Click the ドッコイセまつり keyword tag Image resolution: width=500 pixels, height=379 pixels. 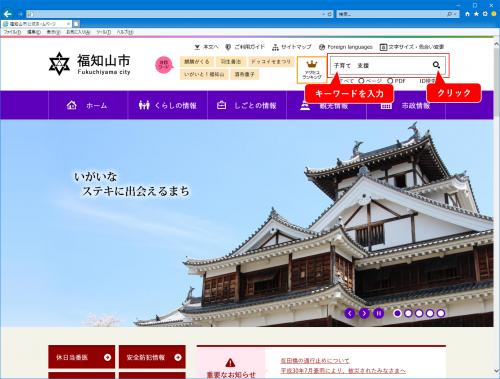click(271, 62)
